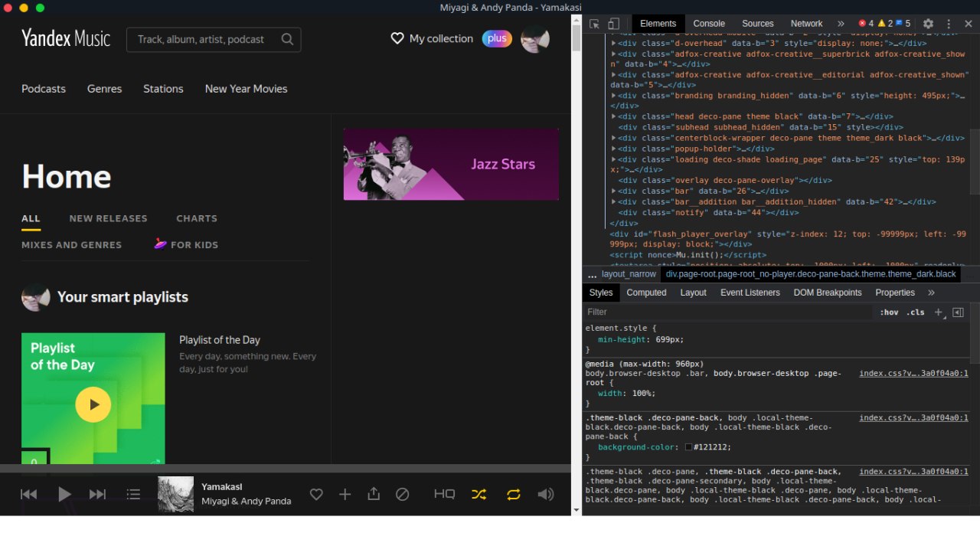Open New Year Movies section

tap(246, 89)
